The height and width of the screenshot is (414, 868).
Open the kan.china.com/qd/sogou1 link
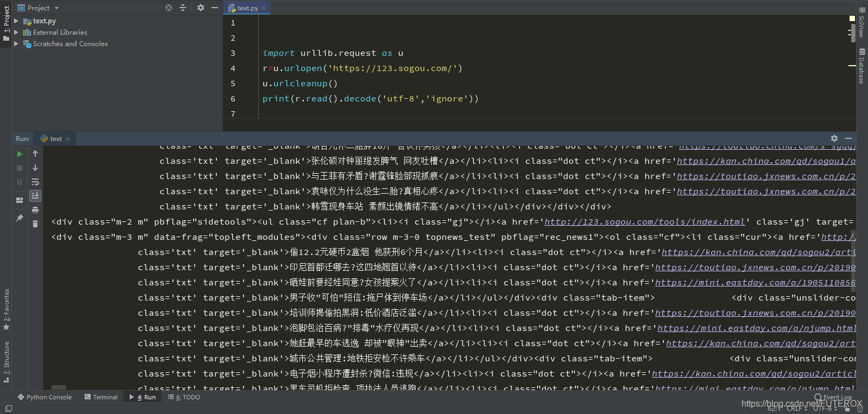(766, 161)
